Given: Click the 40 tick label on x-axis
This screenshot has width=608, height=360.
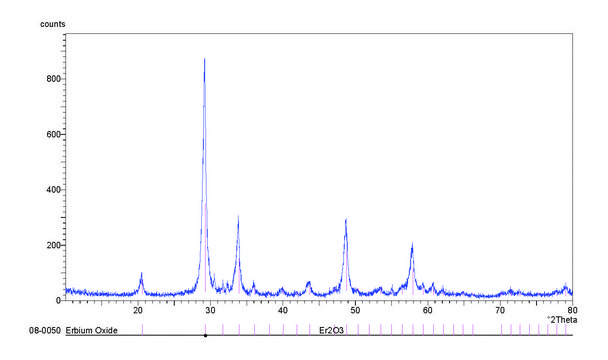Looking at the screenshot, I should [x=283, y=310].
